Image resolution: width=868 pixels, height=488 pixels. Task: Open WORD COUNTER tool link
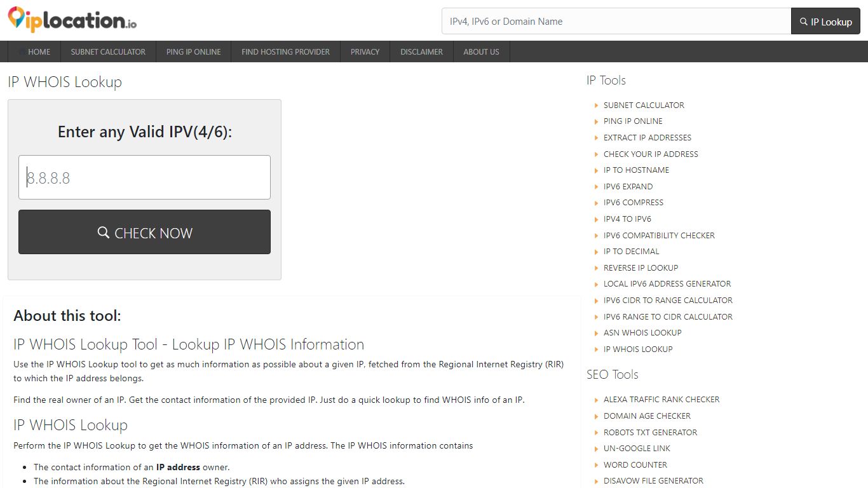(635, 465)
